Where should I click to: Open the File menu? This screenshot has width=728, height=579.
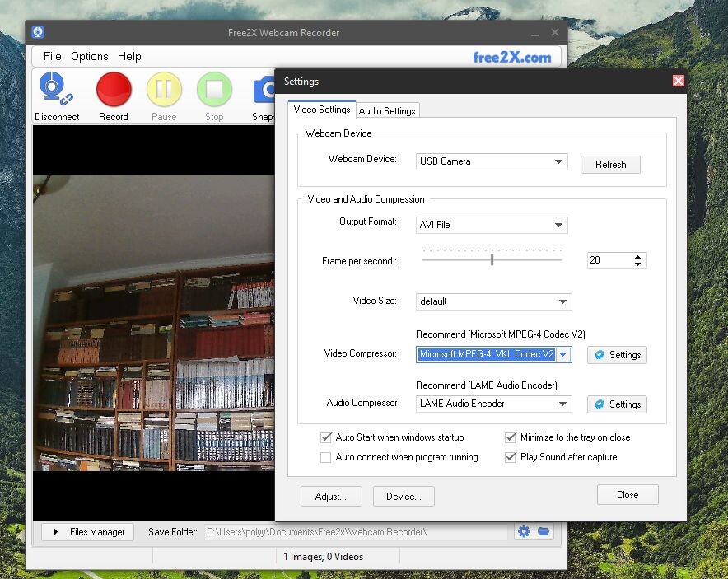[x=53, y=56]
